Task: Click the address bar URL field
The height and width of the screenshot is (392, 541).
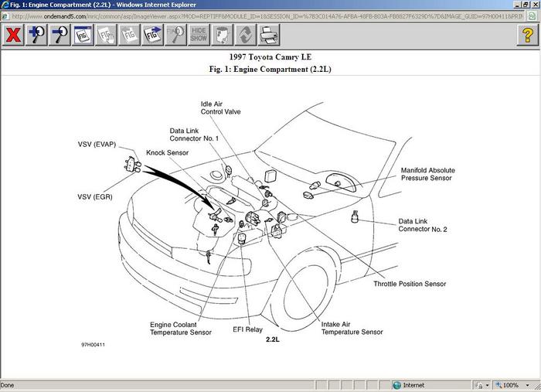Action: 267,16
